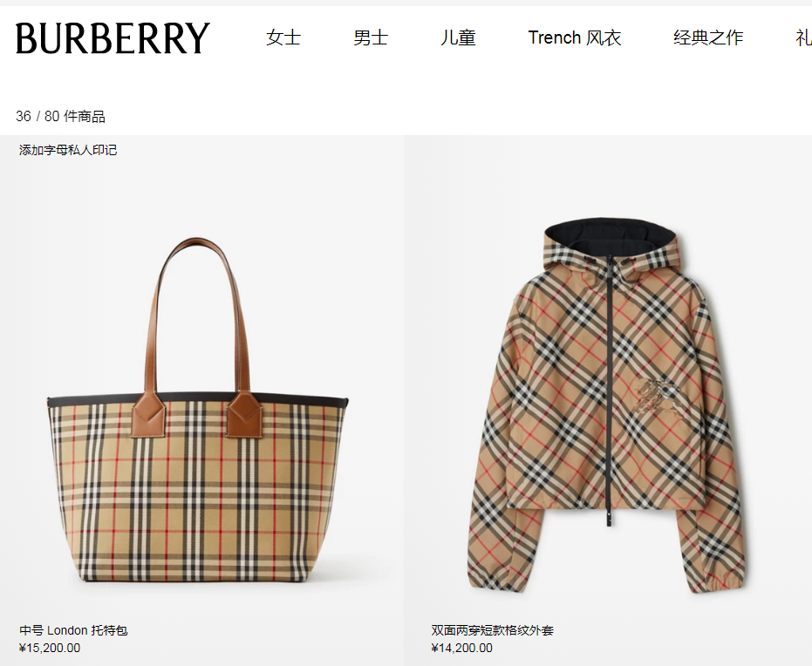Select the partially visible 礼 menu item

804,37
